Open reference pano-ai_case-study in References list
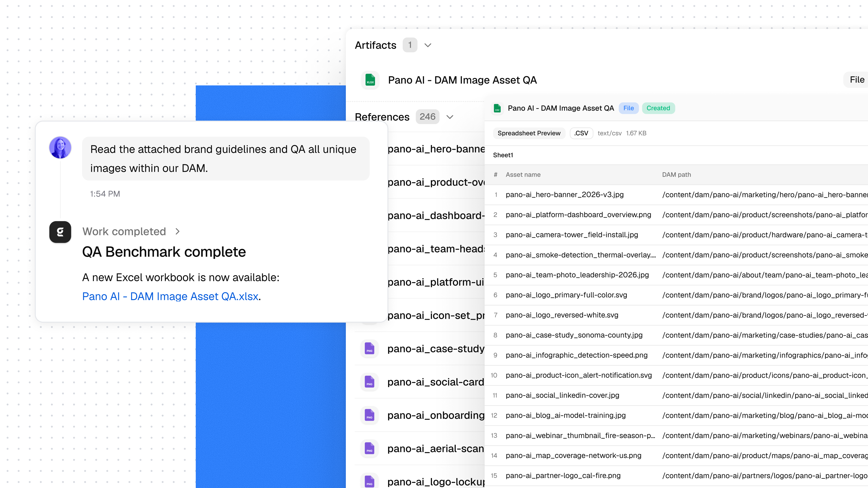 click(436, 349)
